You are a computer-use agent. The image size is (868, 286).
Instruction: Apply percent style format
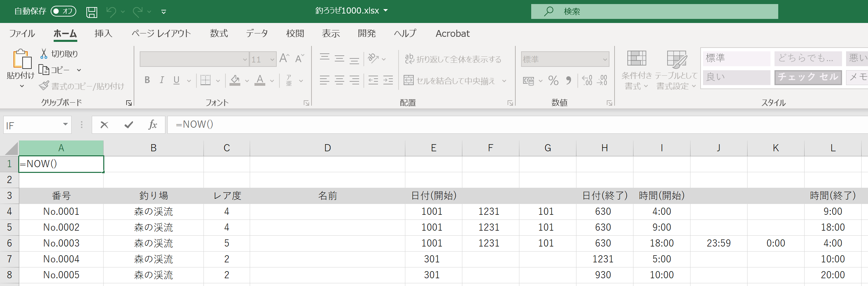[553, 80]
